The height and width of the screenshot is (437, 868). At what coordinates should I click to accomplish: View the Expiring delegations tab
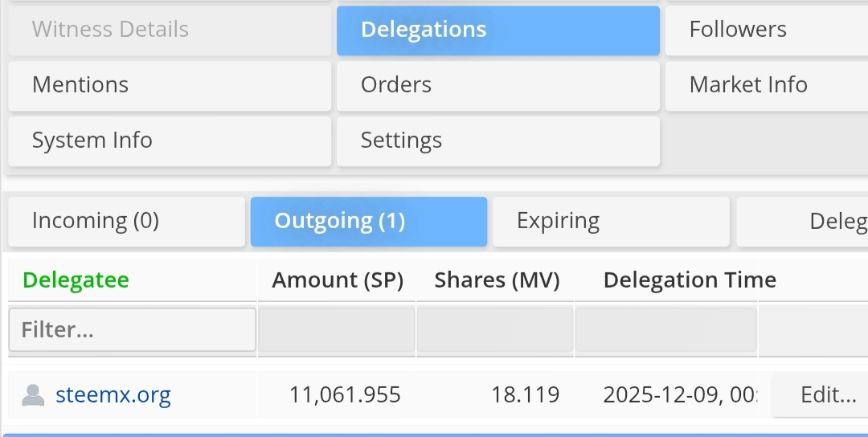click(x=611, y=221)
